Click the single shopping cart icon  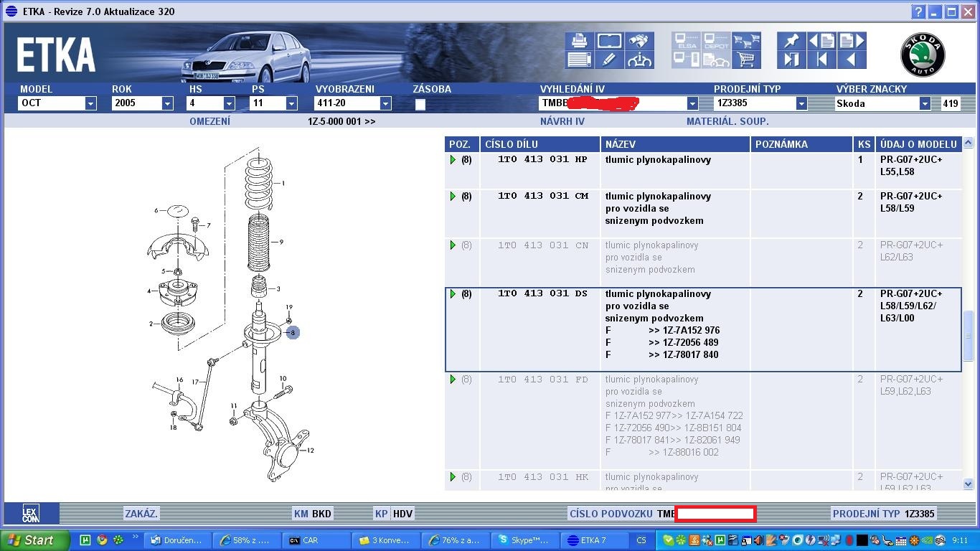746,60
